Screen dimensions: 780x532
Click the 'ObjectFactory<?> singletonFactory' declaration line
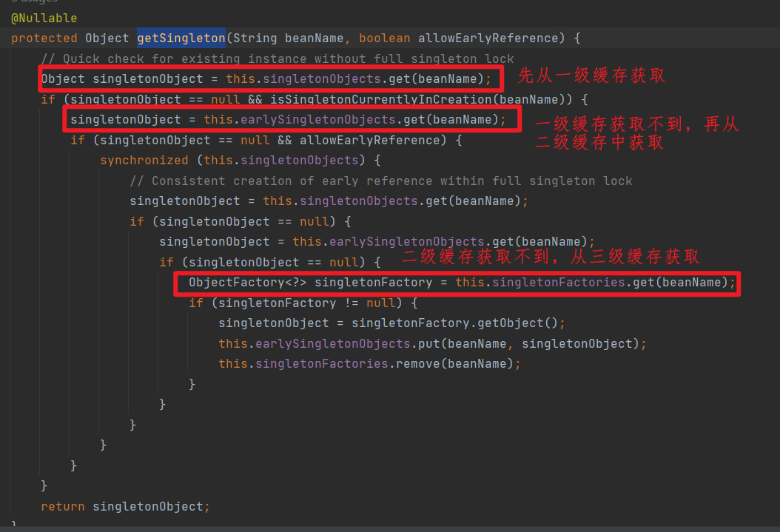point(462,283)
